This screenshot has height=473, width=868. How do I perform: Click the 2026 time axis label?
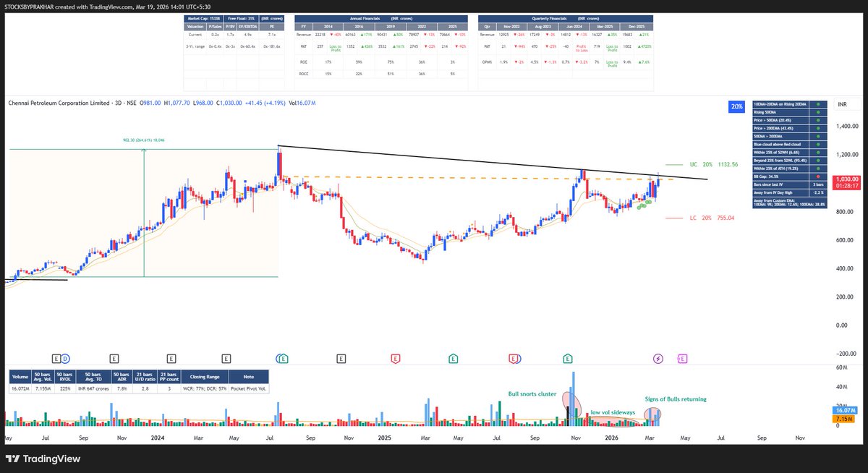tap(611, 438)
